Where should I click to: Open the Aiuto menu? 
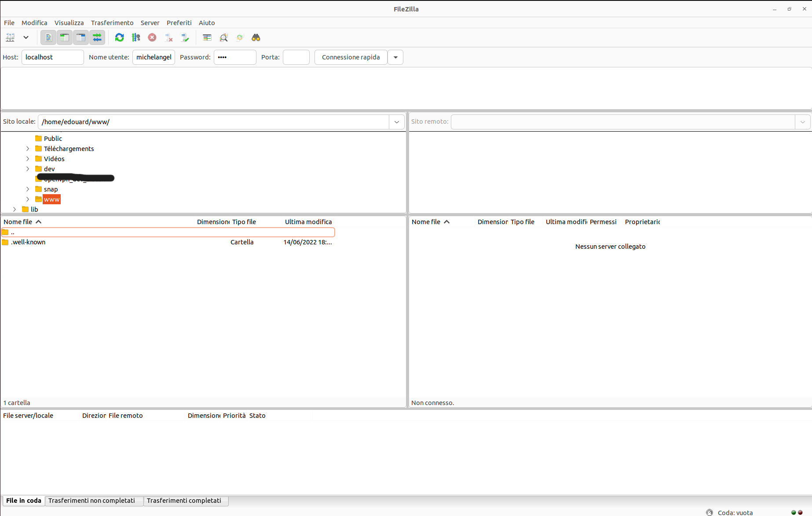[x=207, y=23]
